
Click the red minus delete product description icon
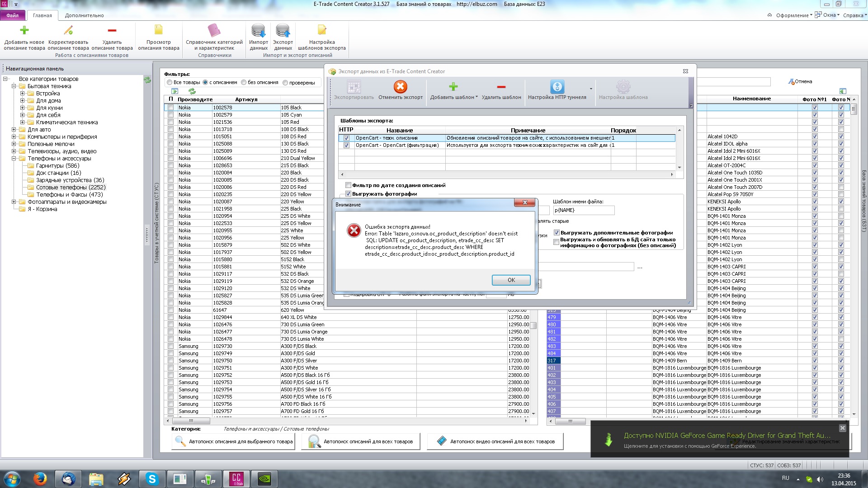(112, 30)
